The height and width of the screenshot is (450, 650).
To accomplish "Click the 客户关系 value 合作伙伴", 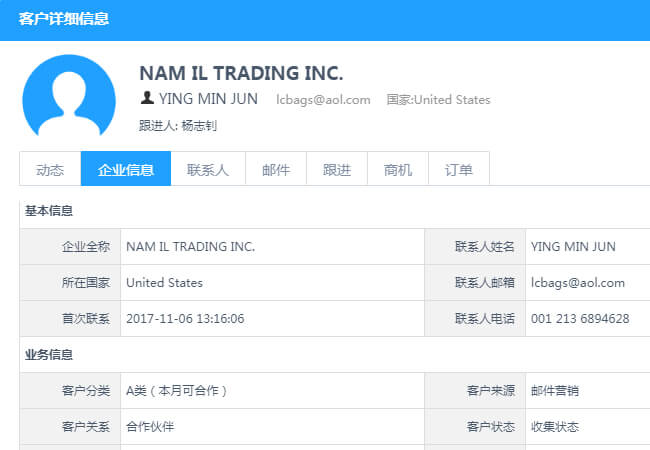I will [150, 426].
